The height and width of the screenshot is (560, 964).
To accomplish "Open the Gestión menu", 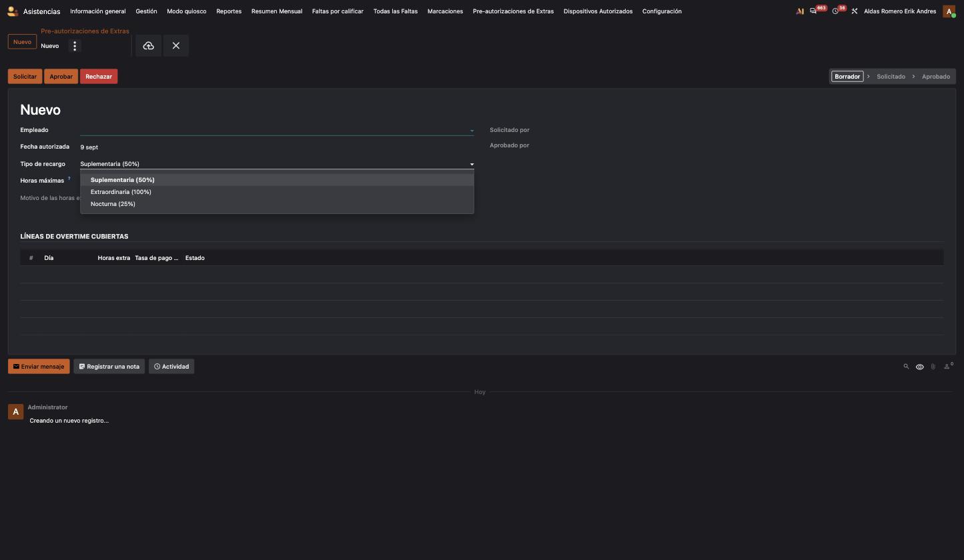I will [146, 11].
